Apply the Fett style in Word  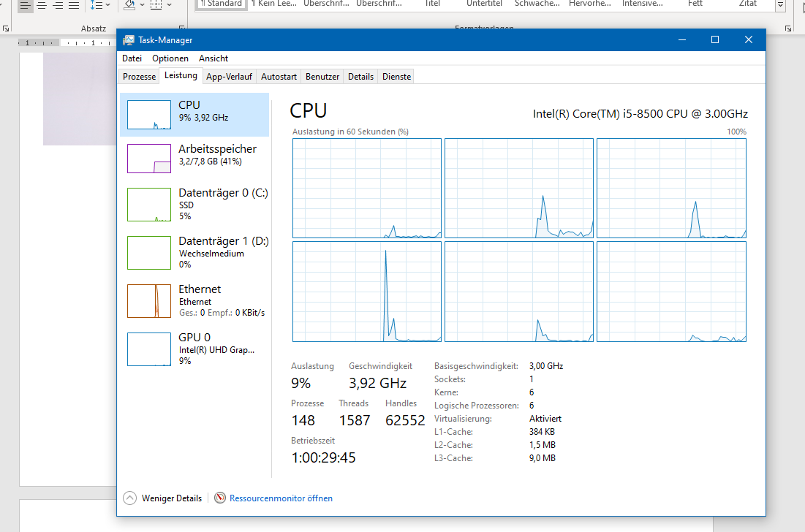695,4
